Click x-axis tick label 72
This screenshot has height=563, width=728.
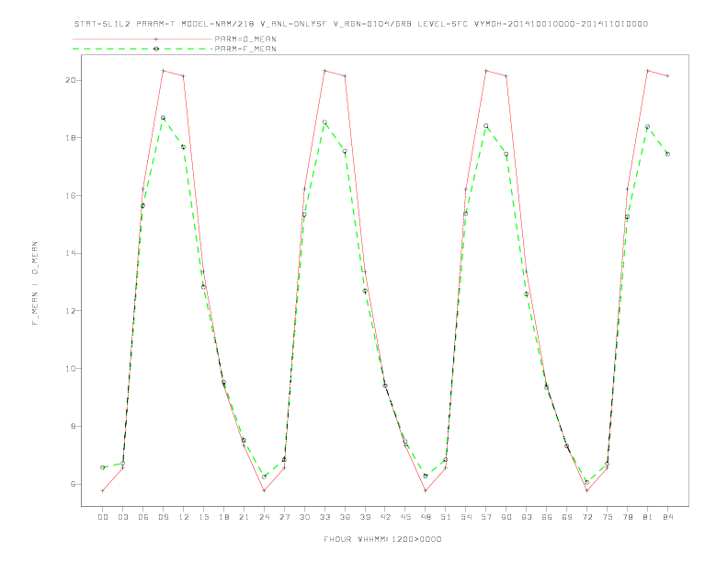click(x=586, y=517)
